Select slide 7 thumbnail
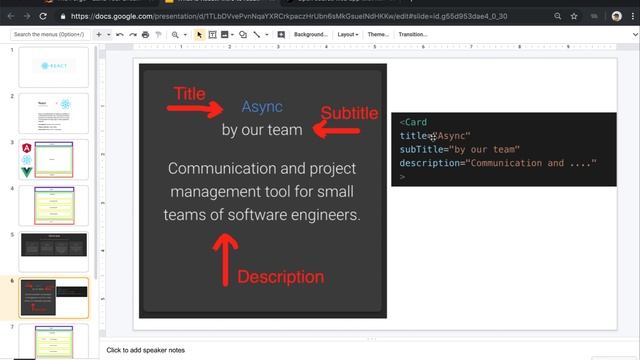640x360 pixels. (x=53, y=342)
